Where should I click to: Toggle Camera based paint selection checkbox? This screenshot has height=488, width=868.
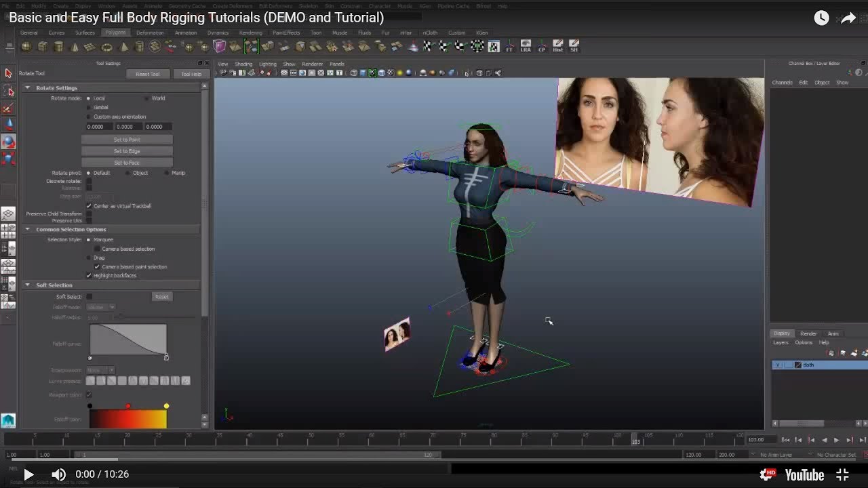click(x=97, y=266)
